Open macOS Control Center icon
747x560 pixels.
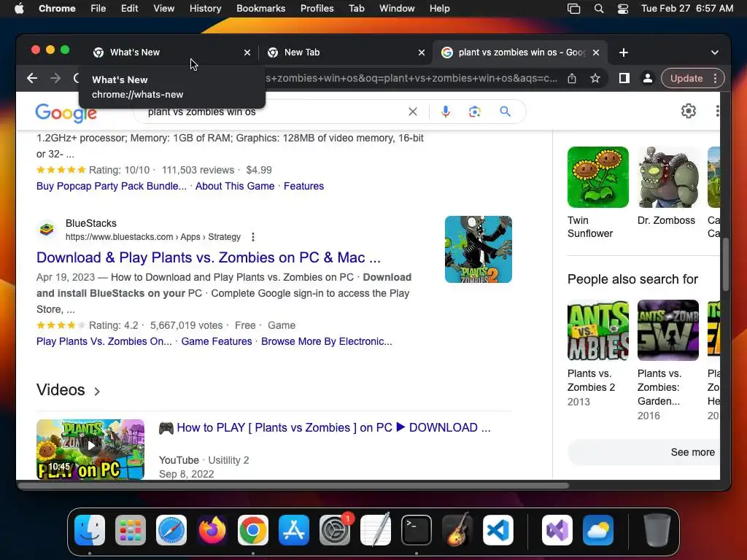click(623, 9)
